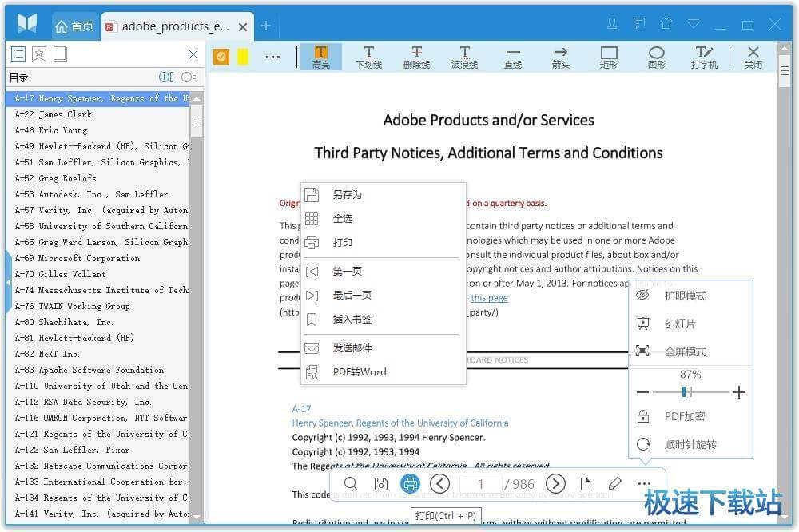
Task: Select the 高亮 highlight annotation tool
Action: 320,56
